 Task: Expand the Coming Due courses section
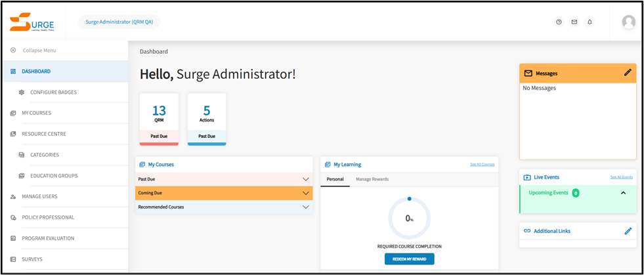305,193
